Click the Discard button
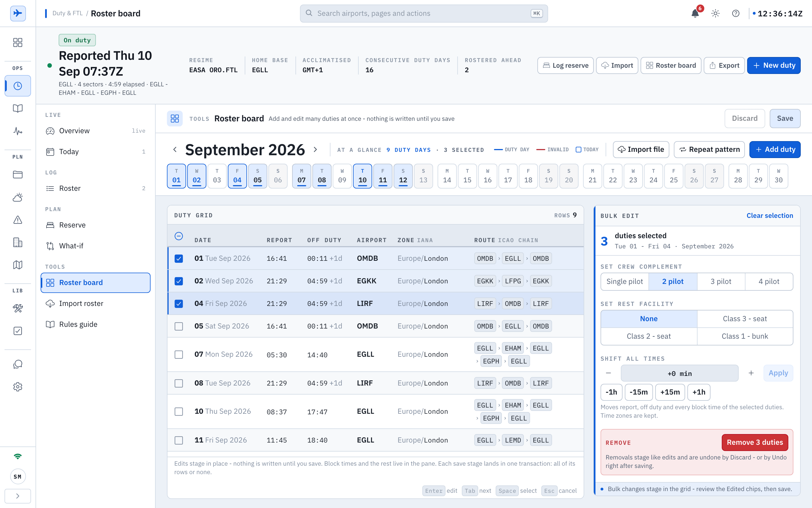 [x=745, y=119]
